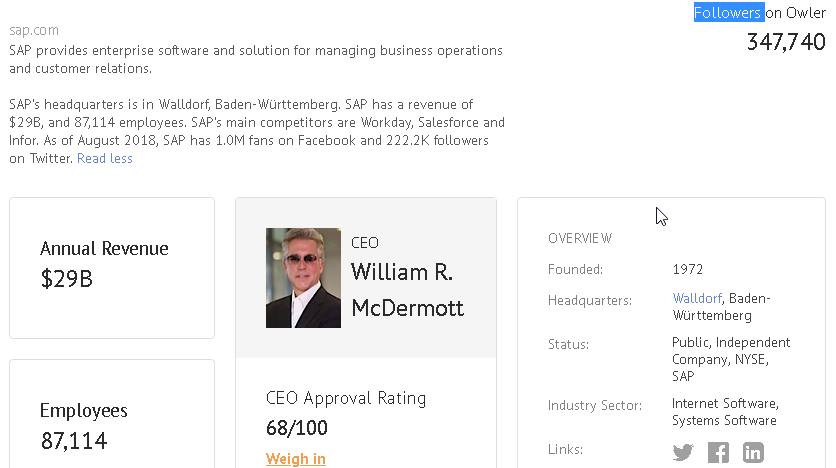Screen dimensions: 836x468
Task: Open SAP's Facebook page icon
Action: (x=718, y=452)
